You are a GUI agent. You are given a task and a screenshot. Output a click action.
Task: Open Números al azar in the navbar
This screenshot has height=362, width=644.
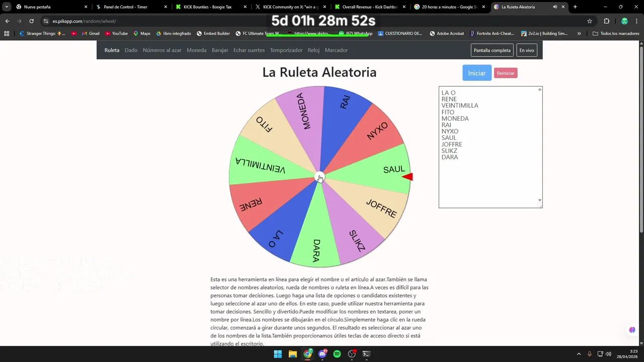(x=162, y=50)
